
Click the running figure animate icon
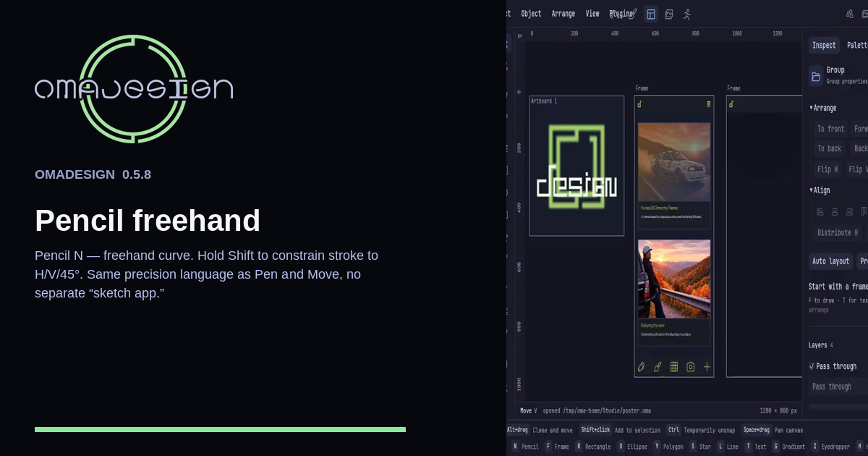[687, 14]
